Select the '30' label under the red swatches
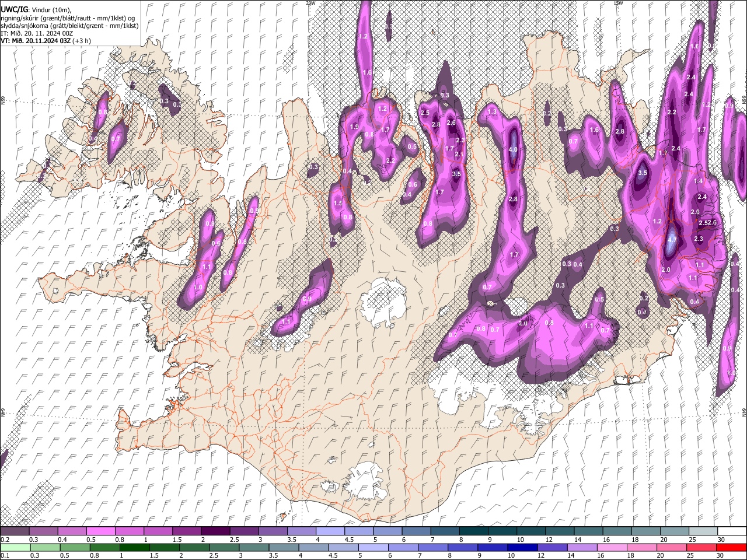This screenshot has width=747, height=560. click(721, 555)
